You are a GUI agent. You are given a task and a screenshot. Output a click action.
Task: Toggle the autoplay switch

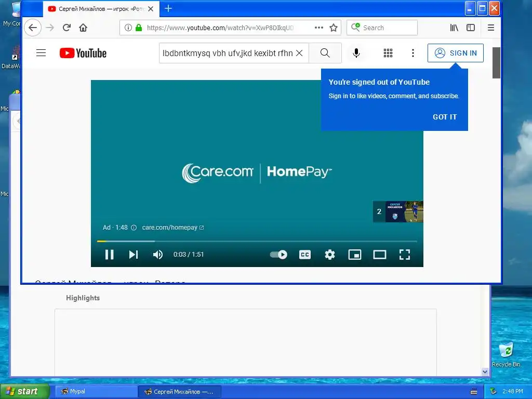tap(278, 255)
